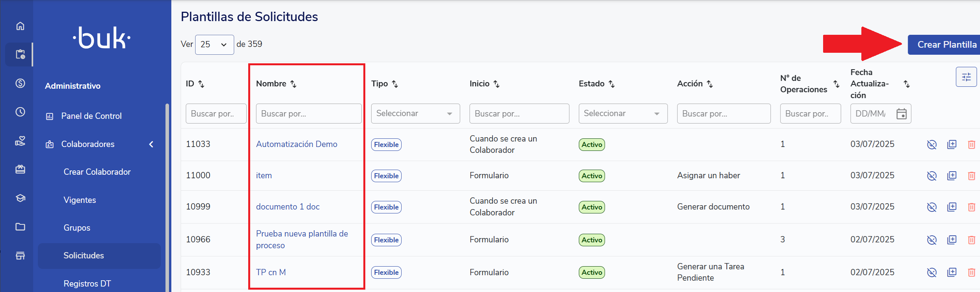Open Crear Colaborador menu item
The height and width of the screenshot is (292, 980).
click(x=97, y=172)
